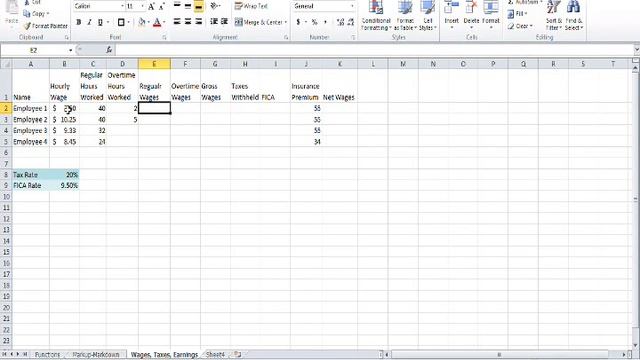Select row 2 header
640x360 pixels.
click(6, 108)
